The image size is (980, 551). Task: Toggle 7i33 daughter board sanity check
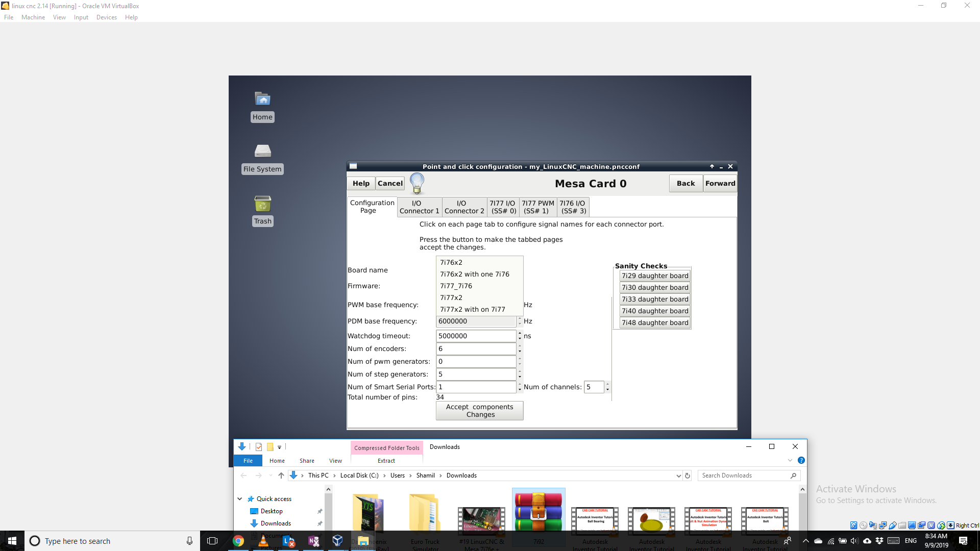pos(655,299)
